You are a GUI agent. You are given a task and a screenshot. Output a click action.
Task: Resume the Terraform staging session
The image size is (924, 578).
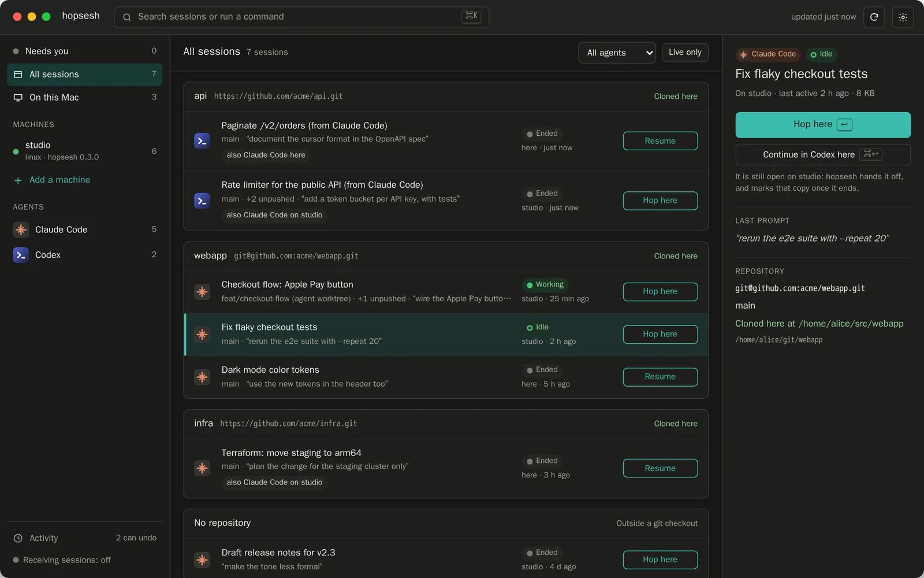click(660, 468)
